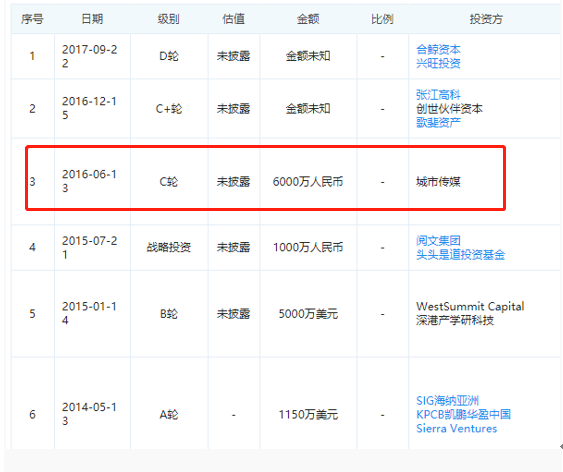Image resolution: width=563 pixels, height=472 pixels.
Task: Click the 估值 column header
Action: click(x=233, y=19)
